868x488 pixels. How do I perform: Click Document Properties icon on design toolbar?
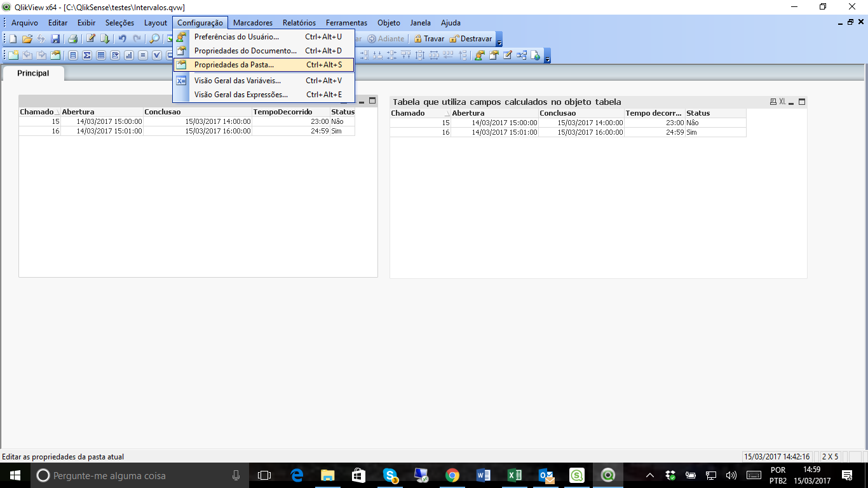tap(494, 55)
